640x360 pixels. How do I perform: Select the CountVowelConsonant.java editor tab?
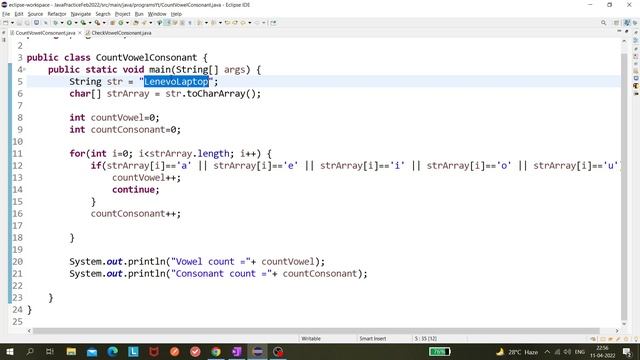[45, 33]
